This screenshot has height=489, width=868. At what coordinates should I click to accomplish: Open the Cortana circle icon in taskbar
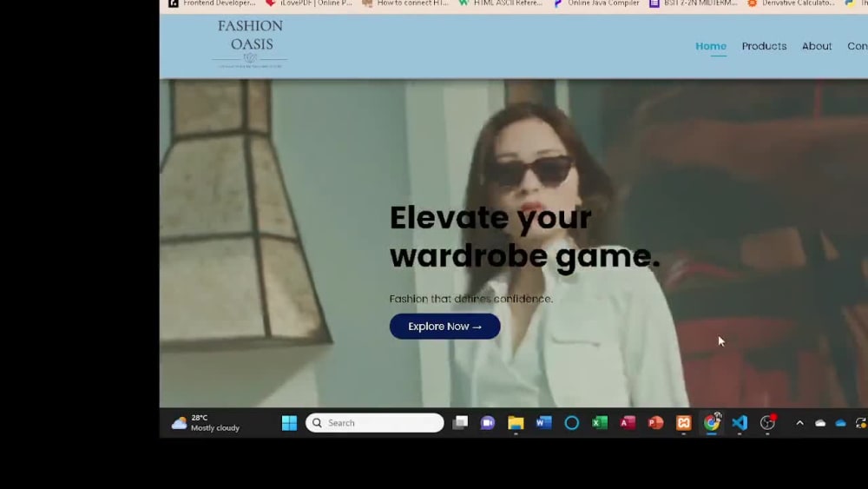(x=572, y=423)
